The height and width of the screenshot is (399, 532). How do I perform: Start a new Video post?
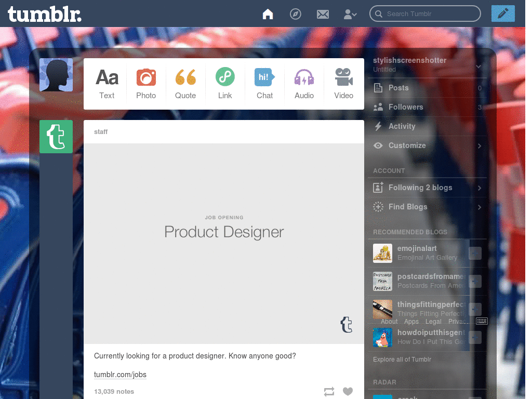pos(344,84)
